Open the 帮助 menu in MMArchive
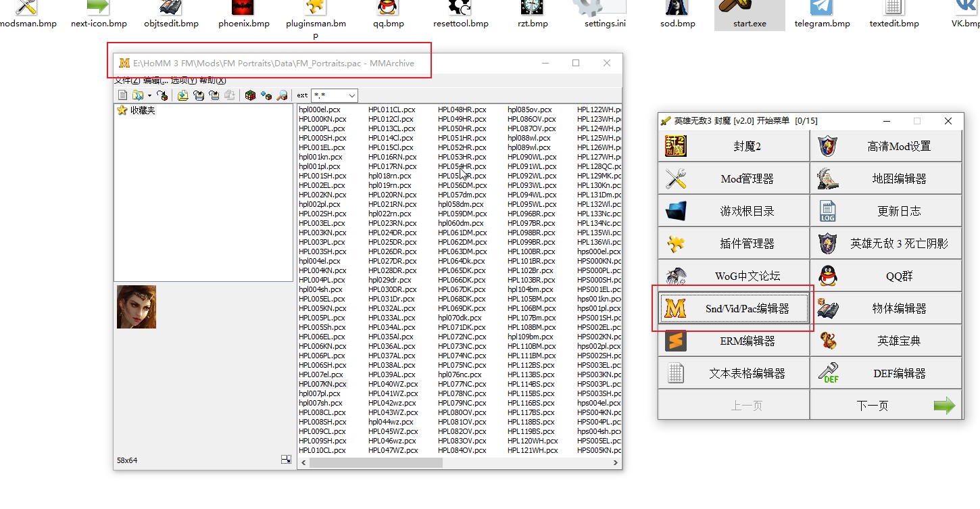 point(212,80)
